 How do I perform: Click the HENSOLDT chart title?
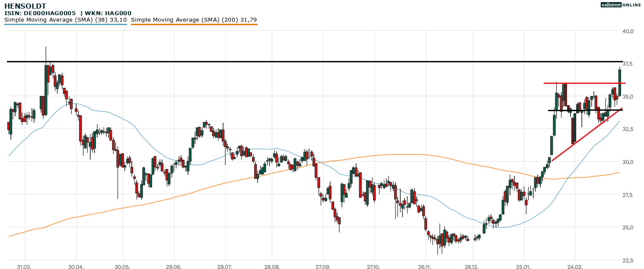click(25, 6)
